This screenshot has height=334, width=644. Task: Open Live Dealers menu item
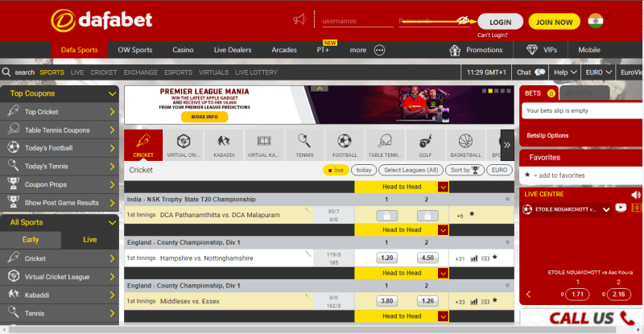pos(233,50)
